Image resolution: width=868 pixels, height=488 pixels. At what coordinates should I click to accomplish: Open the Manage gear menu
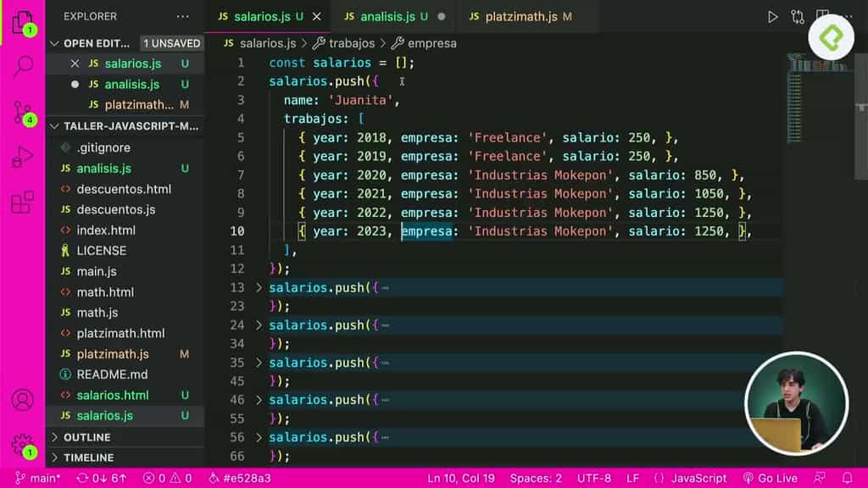coord(23,444)
